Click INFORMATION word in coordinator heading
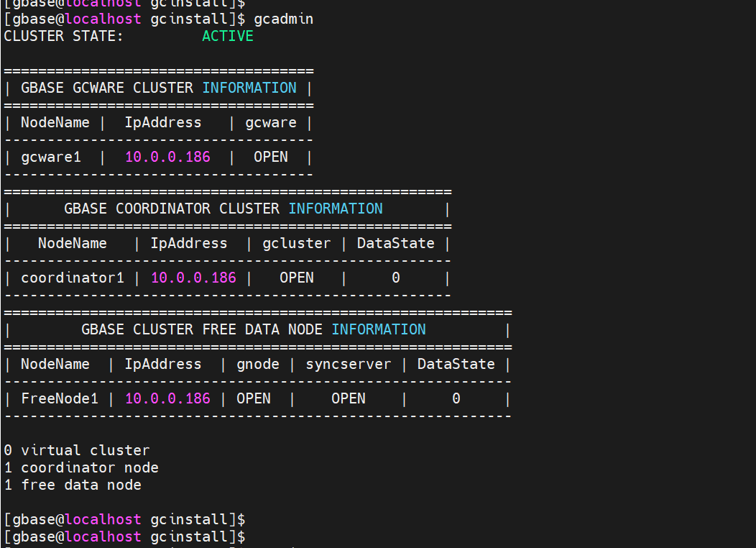This screenshot has height=548, width=756. coord(336,209)
